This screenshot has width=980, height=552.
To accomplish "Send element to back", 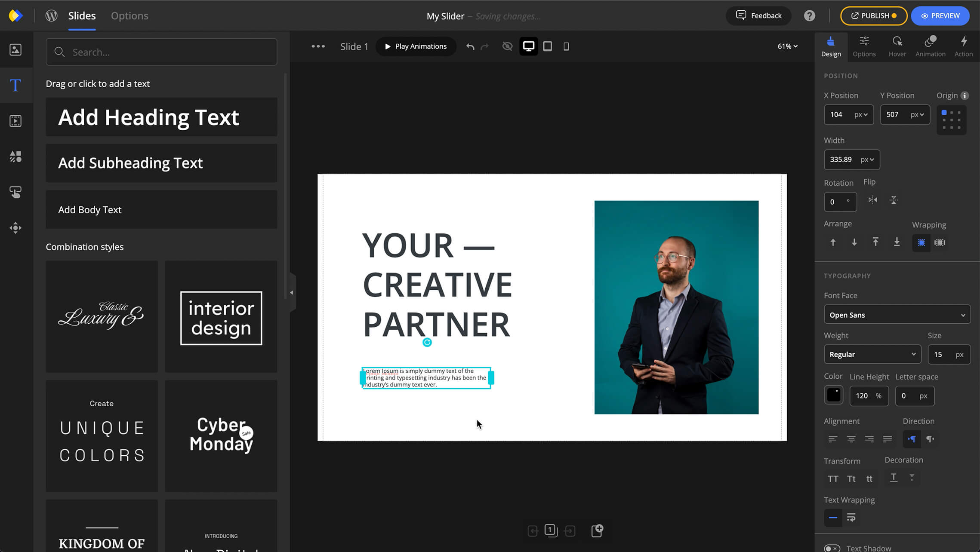I will point(897,242).
